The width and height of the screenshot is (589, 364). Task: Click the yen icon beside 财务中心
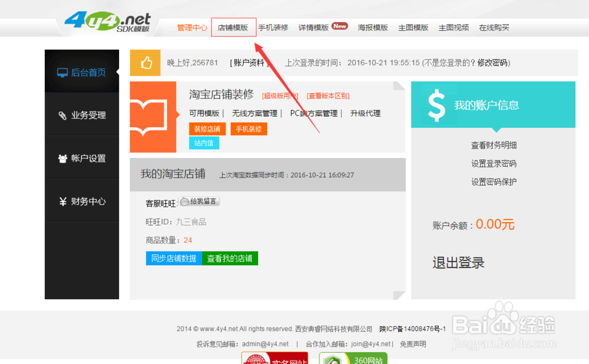tap(63, 201)
